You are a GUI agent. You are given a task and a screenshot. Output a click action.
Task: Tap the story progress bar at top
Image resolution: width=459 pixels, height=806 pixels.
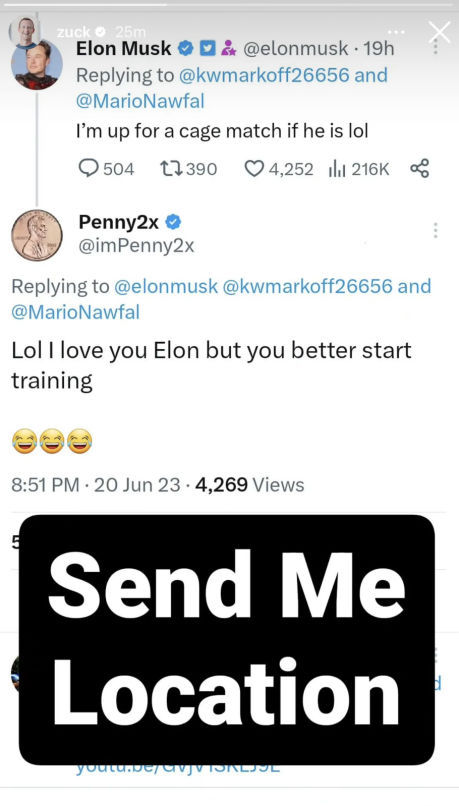tap(229, 5)
